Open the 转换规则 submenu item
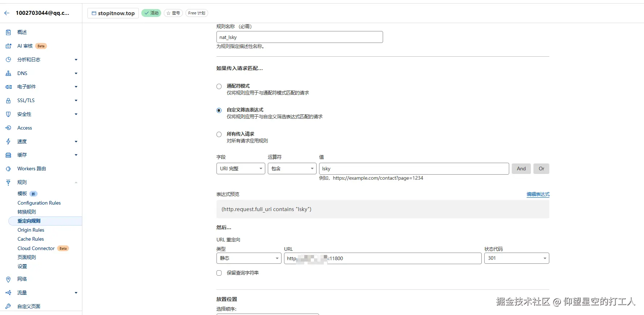 (x=27, y=212)
